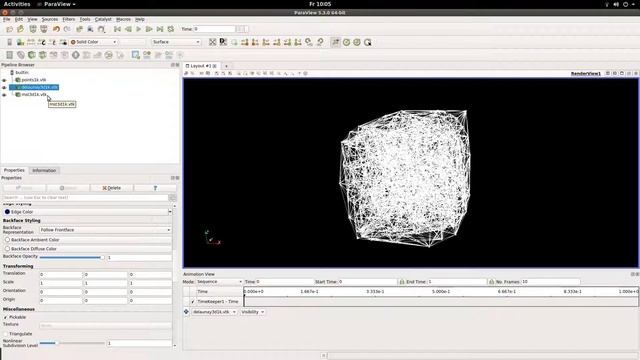This screenshot has width=640, height=360.
Task: Toggle the Pickable checkbox
Action: point(6,317)
